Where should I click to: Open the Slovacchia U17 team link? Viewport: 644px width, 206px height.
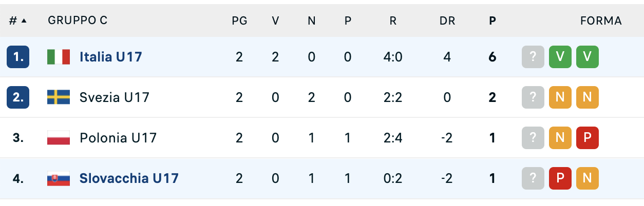click(x=129, y=178)
